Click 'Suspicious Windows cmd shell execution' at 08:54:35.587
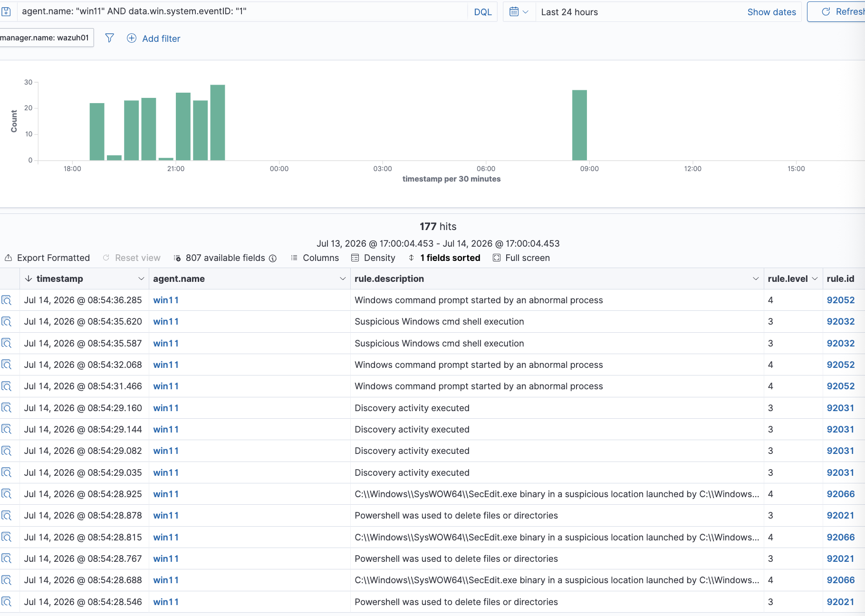Image resolution: width=865 pixels, height=616 pixels. [439, 343]
